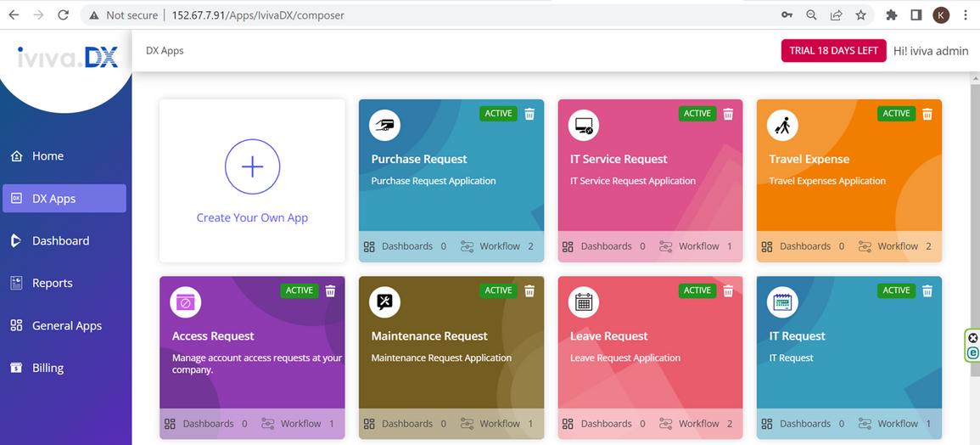Open Workflow count on Purchase Request card
This screenshot has height=445, width=980.
[497, 246]
